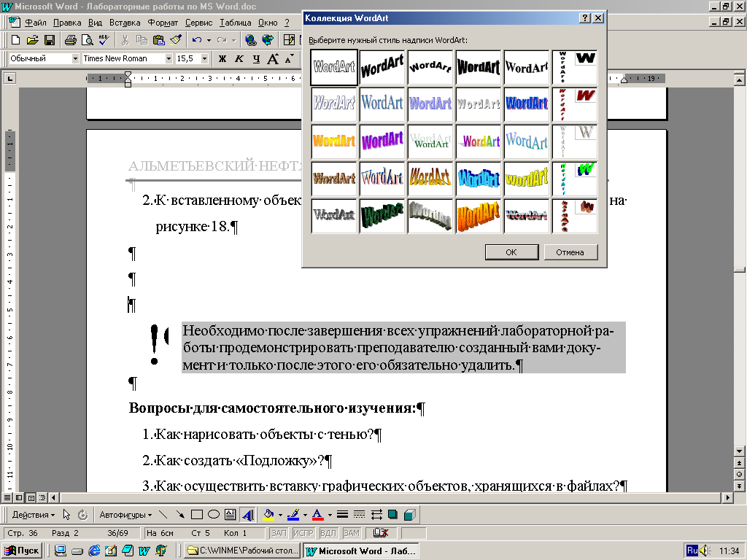The width and height of the screenshot is (747, 560).
Task: Click the Free Rotate tool
Action: [83, 515]
